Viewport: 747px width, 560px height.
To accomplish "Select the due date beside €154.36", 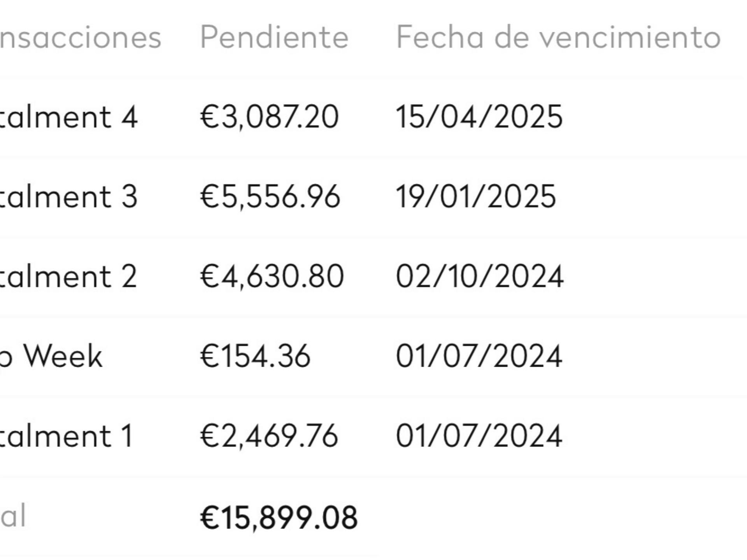I will [479, 356].
